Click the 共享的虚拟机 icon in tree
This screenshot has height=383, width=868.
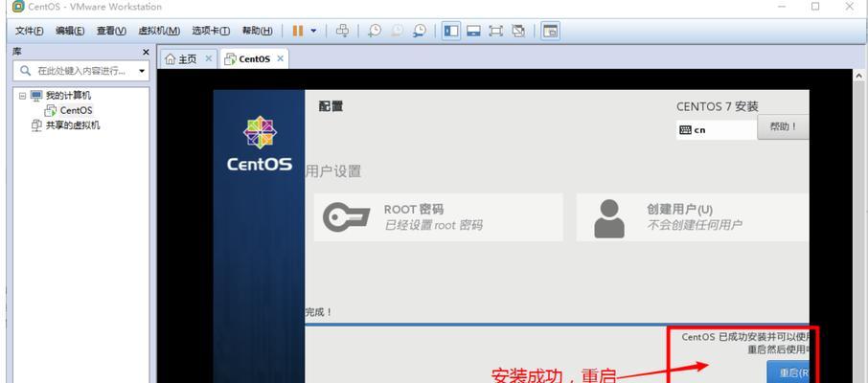(36, 125)
